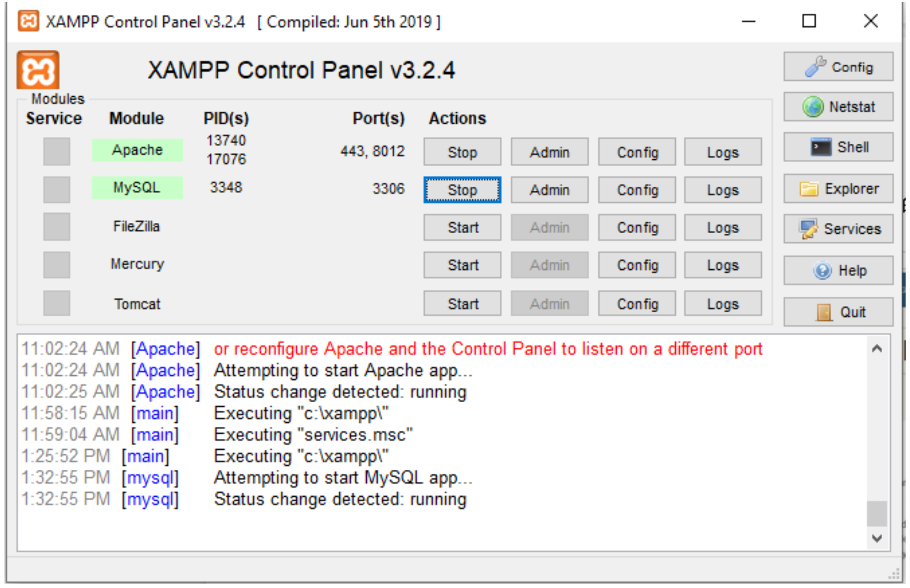
Task: Stop the Apache module
Action: tap(462, 152)
